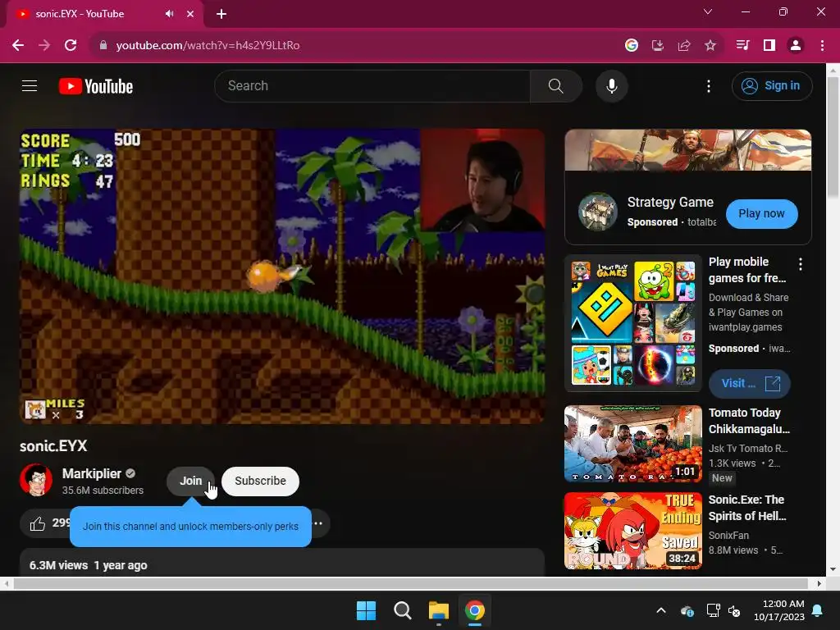
Task: Open the Sonic.Exe Spirits of Hell thumbnail
Action: (633, 531)
